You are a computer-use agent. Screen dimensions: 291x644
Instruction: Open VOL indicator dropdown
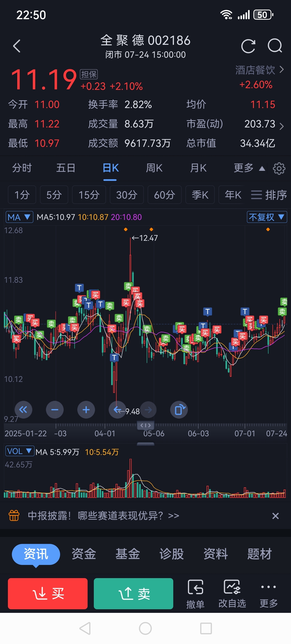click(20, 451)
